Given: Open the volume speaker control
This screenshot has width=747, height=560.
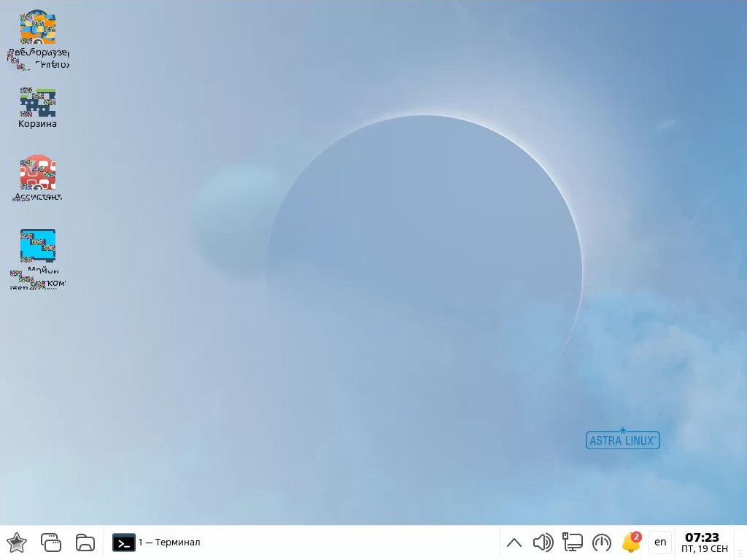Looking at the screenshot, I should [543, 542].
